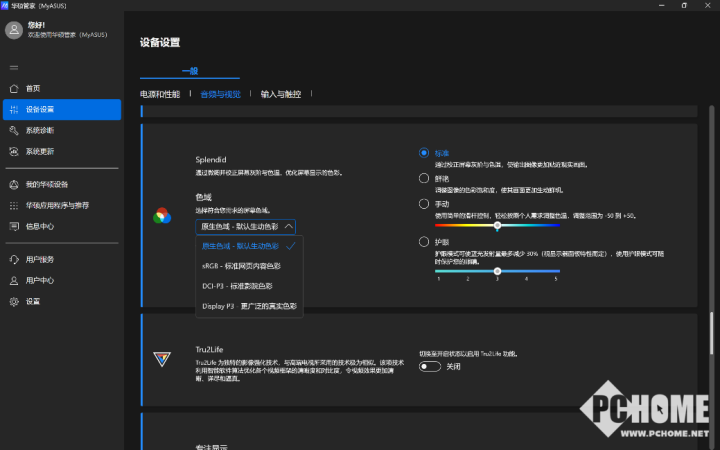Image resolution: width=720 pixels, height=450 pixels.
Task: Open the 一般 tab
Action: 190,71
